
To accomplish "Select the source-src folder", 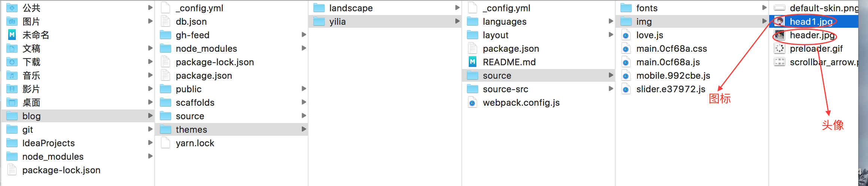I will (505, 89).
